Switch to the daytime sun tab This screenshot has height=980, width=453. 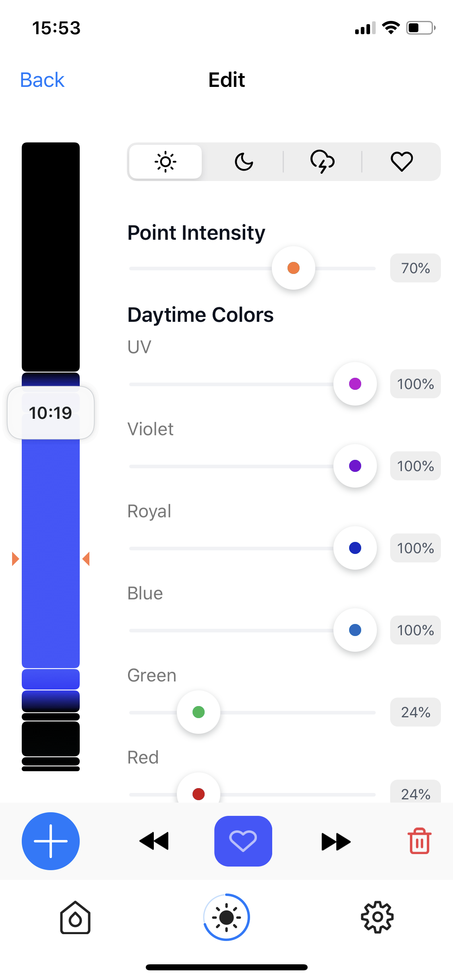165,162
